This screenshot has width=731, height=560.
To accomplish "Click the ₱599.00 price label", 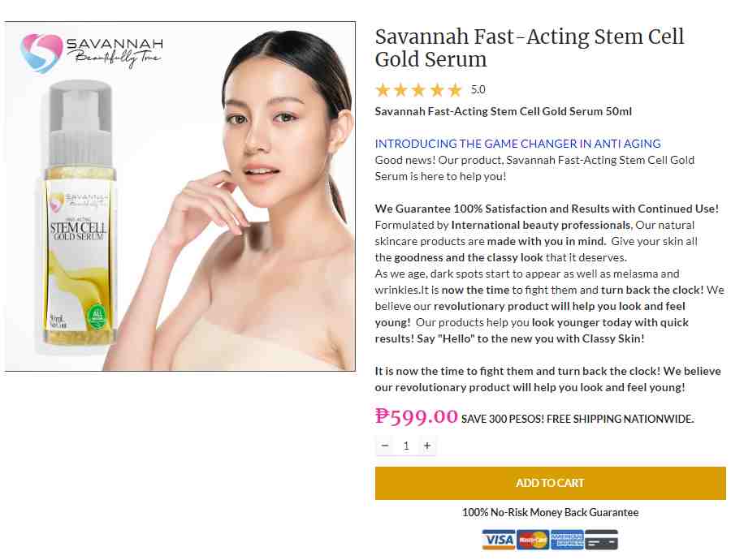I will [417, 416].
